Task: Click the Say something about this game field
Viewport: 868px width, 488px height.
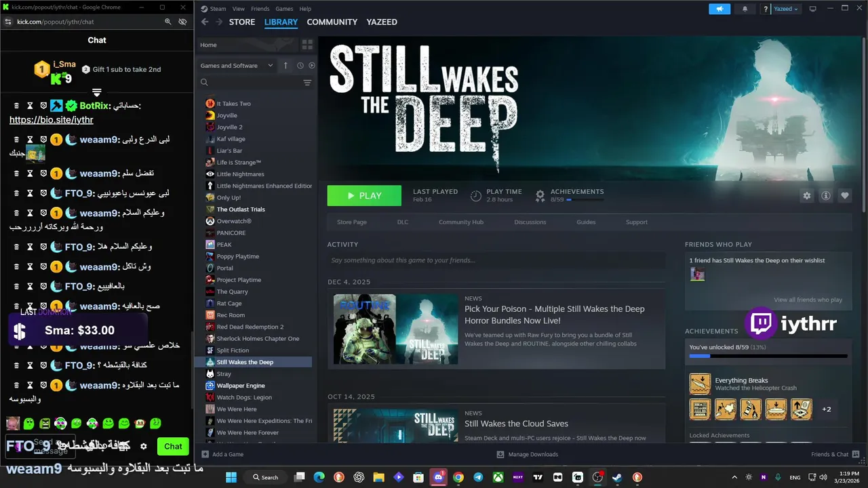Action: pyautogui.click(x=496, y=260)
